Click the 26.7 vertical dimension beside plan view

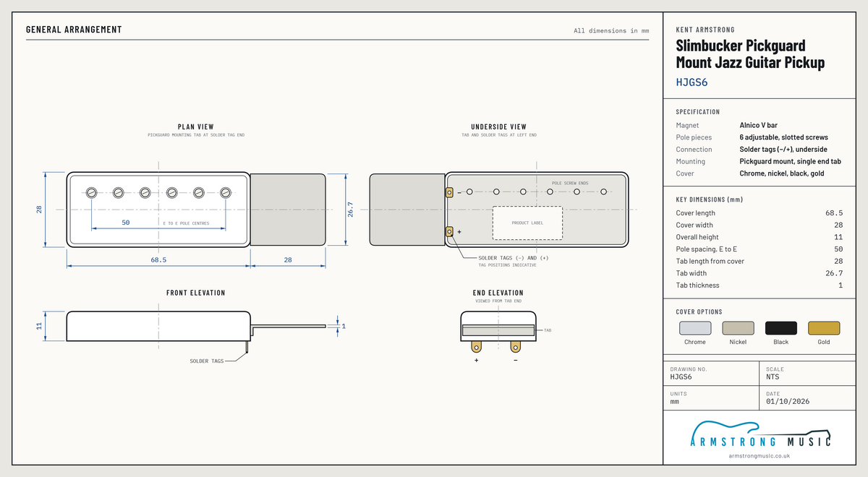[x=350, y=209]
